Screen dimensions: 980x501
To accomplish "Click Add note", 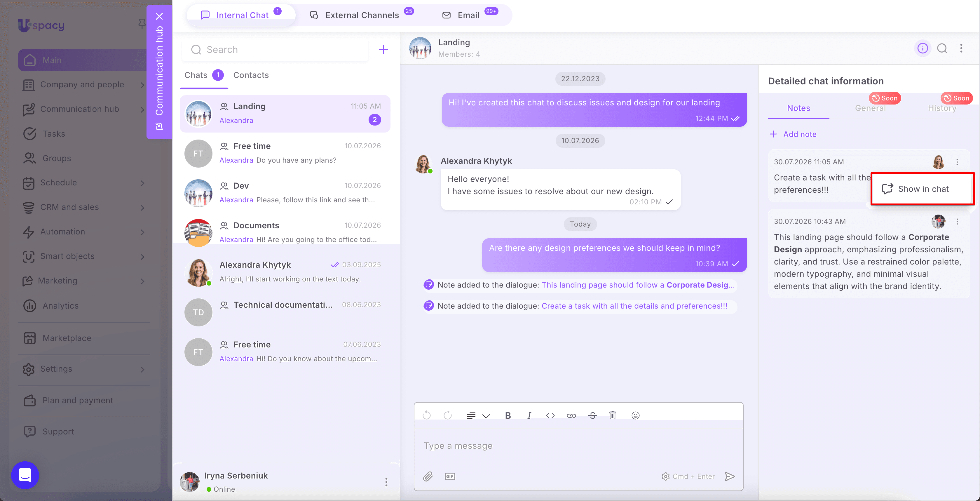I will click(x=793, y=134).
